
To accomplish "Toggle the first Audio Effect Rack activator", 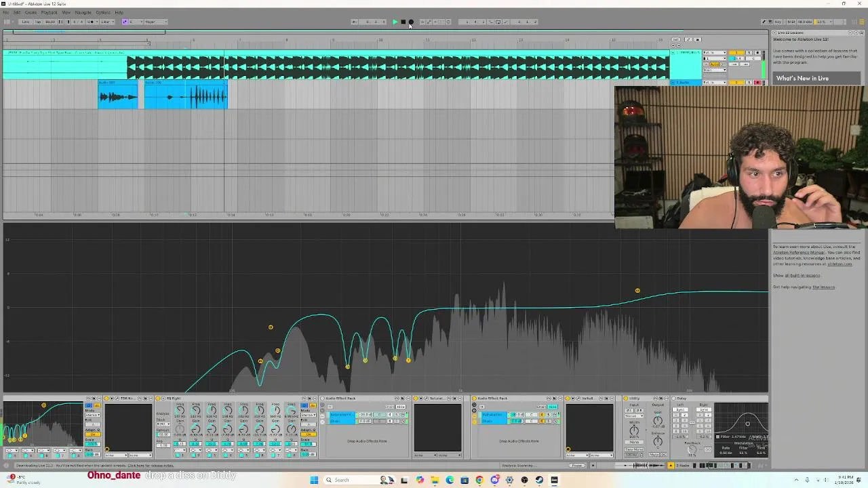I will pyautogui.click(x=322, y=399).
